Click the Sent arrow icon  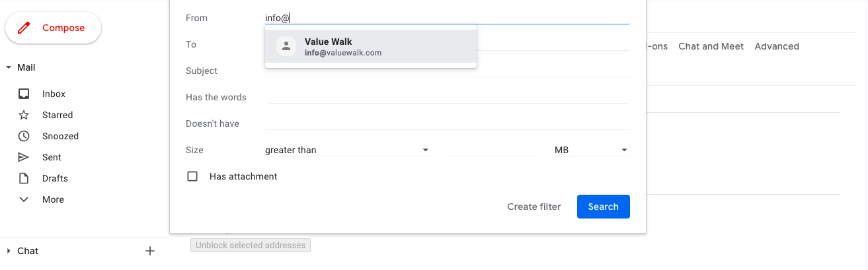click(24, 157)
